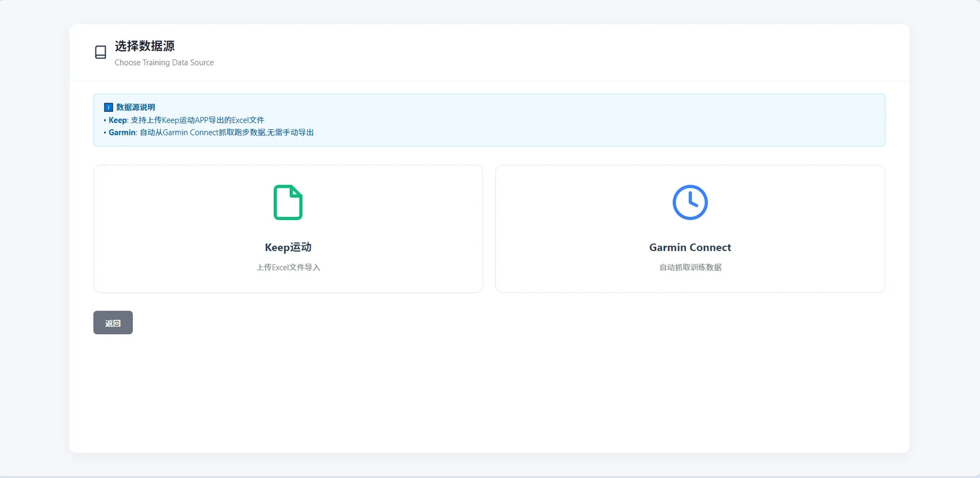Select the blue Garmin clock icon
Viewport: 980px width, 478px height.
click(x=690, y=202)
